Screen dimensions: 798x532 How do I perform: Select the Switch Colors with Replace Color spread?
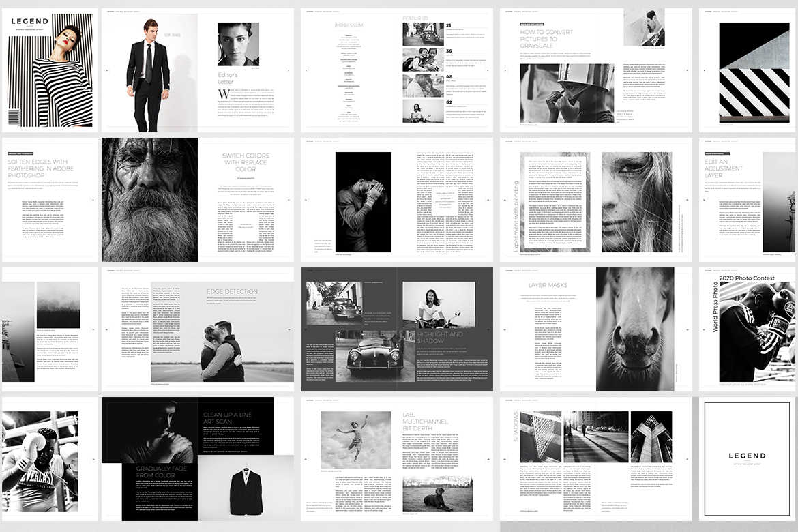pyautogui.click(x=198, y=200)
